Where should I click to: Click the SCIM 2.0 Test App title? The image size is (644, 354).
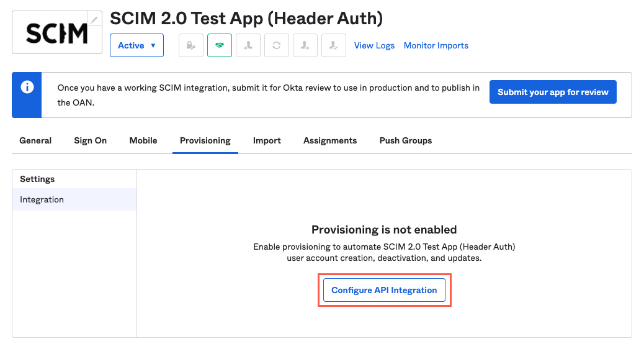pyautogui.click(x=246, y=19)
